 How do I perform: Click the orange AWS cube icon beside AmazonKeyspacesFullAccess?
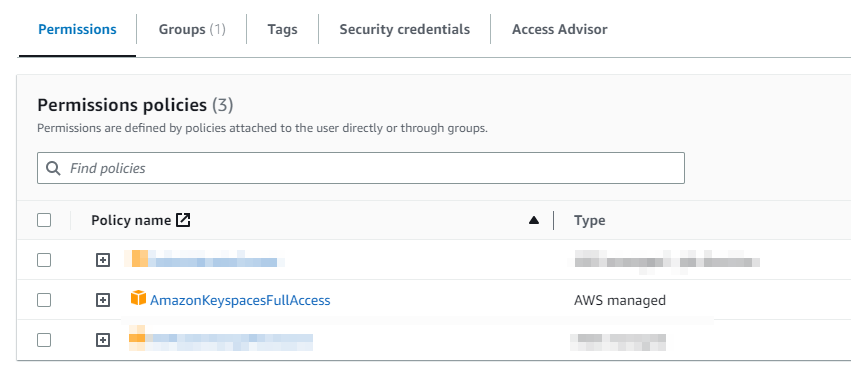pos(138,298)
